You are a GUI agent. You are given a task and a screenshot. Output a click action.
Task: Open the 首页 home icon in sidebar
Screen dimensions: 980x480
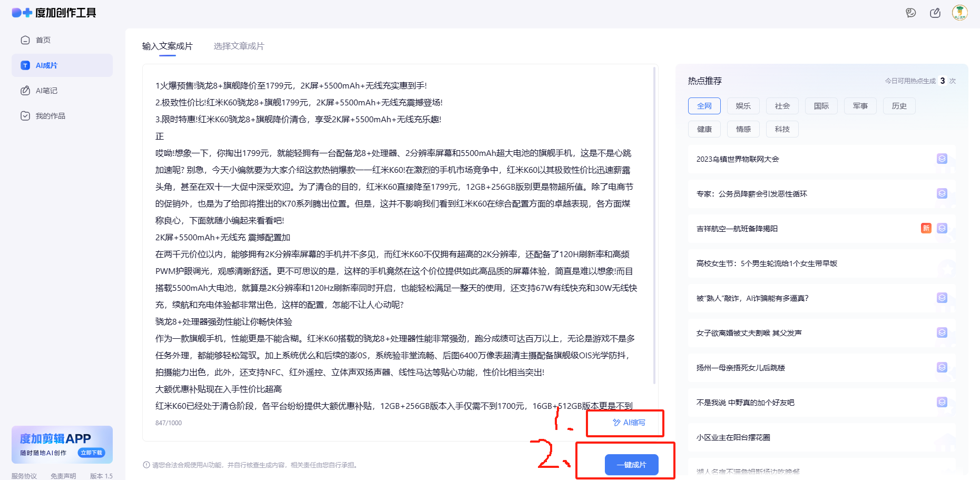click(25, 40)
